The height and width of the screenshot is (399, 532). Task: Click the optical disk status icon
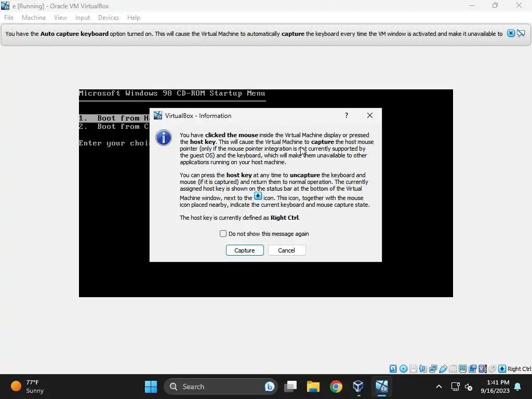pos(403,368)
